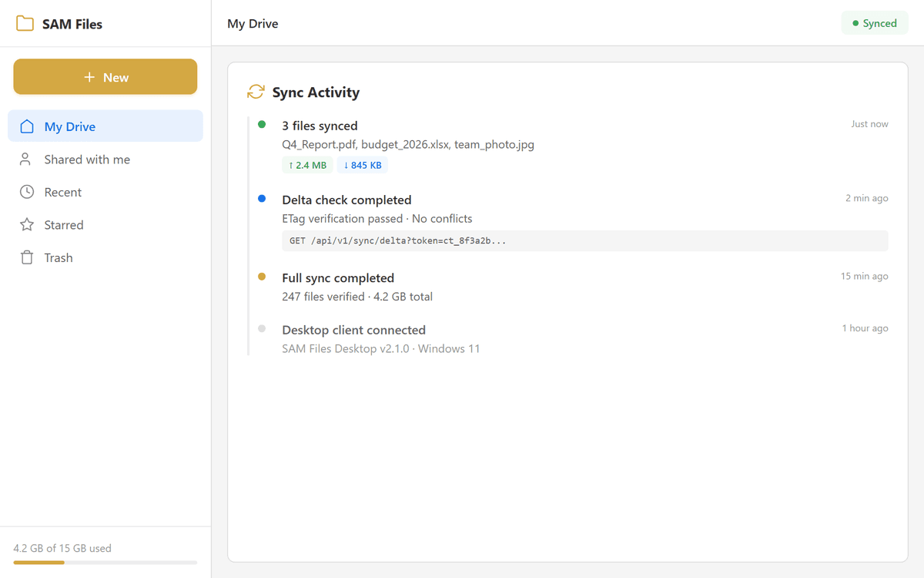Click the blue dot beside Delta check completed
Image resolution: width=924 pixels, height=578 pixels.
pyautogui.click(x=262, y=199)
